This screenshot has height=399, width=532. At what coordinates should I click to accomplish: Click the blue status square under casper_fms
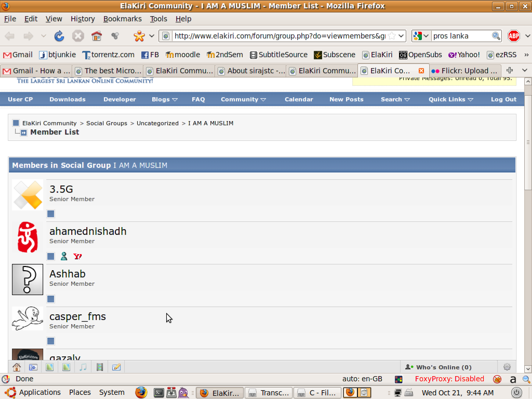(x=50, y=341)
